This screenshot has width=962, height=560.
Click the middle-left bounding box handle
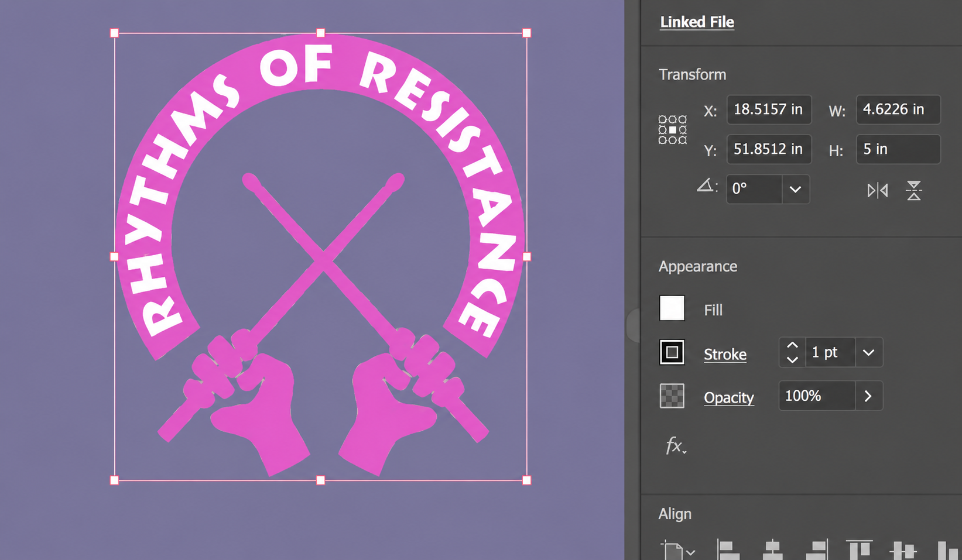[114, 256]
